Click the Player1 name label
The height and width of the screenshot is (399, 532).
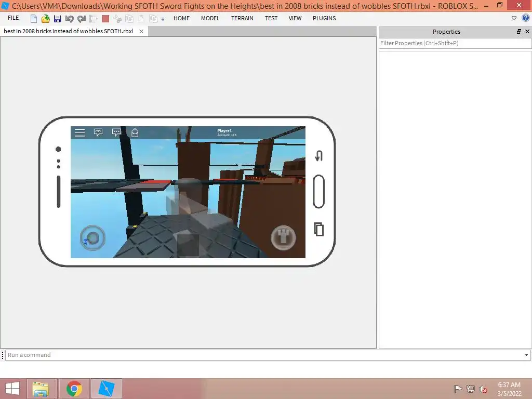pos(224,130)
